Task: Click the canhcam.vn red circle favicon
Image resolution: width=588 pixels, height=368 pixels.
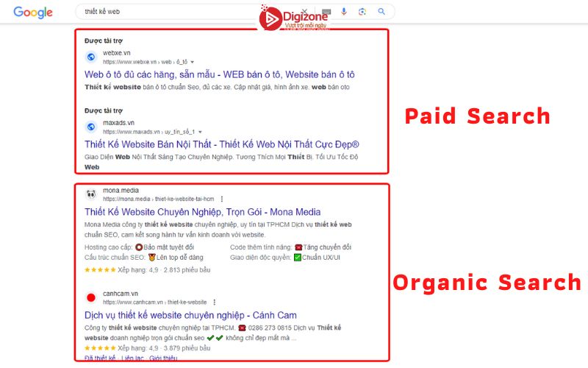Action: pos(91,297)
